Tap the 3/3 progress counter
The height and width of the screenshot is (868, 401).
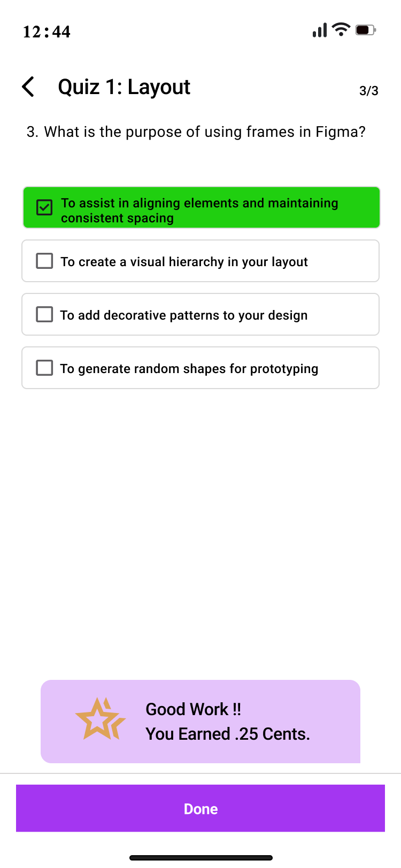pyautogui.click(x=369, y=91)
